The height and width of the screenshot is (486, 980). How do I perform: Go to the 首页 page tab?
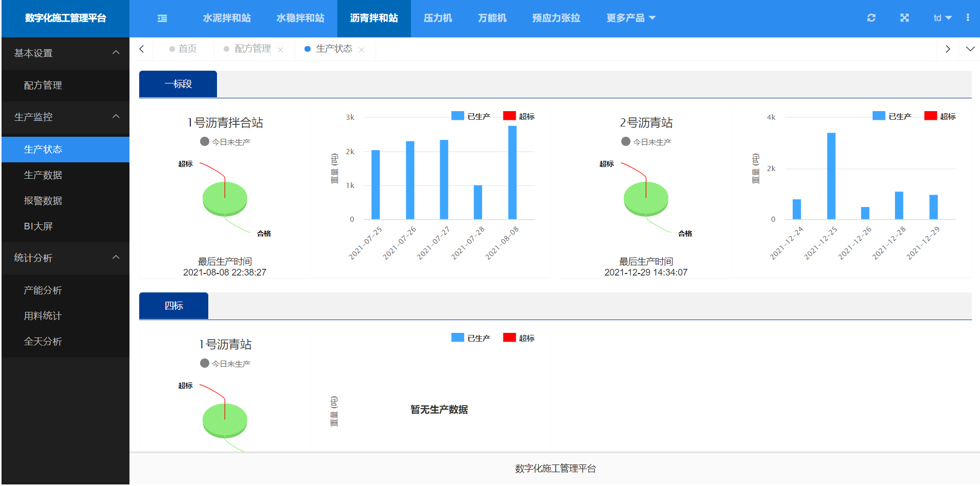[x=183, y=49]
